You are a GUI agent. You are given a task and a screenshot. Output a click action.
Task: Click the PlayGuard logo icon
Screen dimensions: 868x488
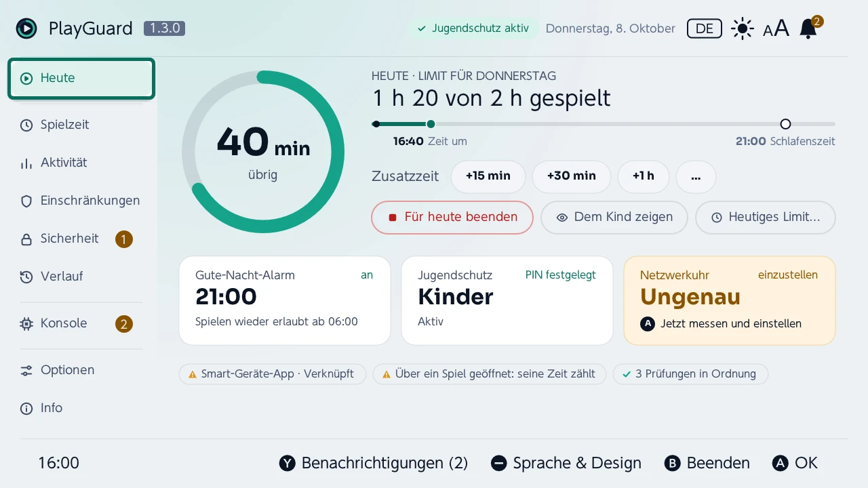[26, 28]
